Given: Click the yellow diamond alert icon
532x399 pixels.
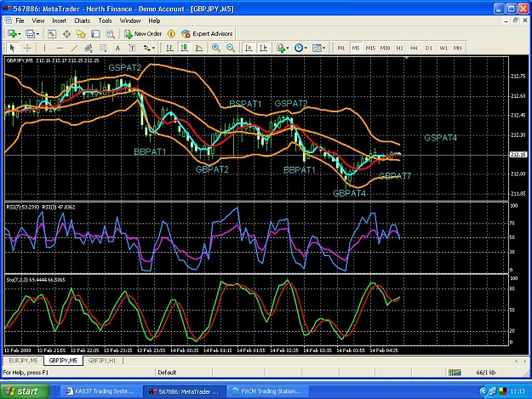Looking at the screenshot, I should click(x=171, y=33).
